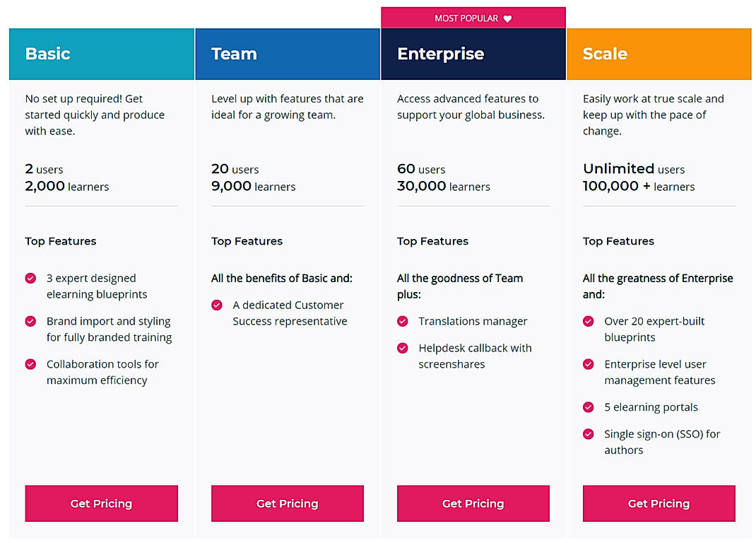Click Get Pricing under Scale plan

[x=658, y=503]
